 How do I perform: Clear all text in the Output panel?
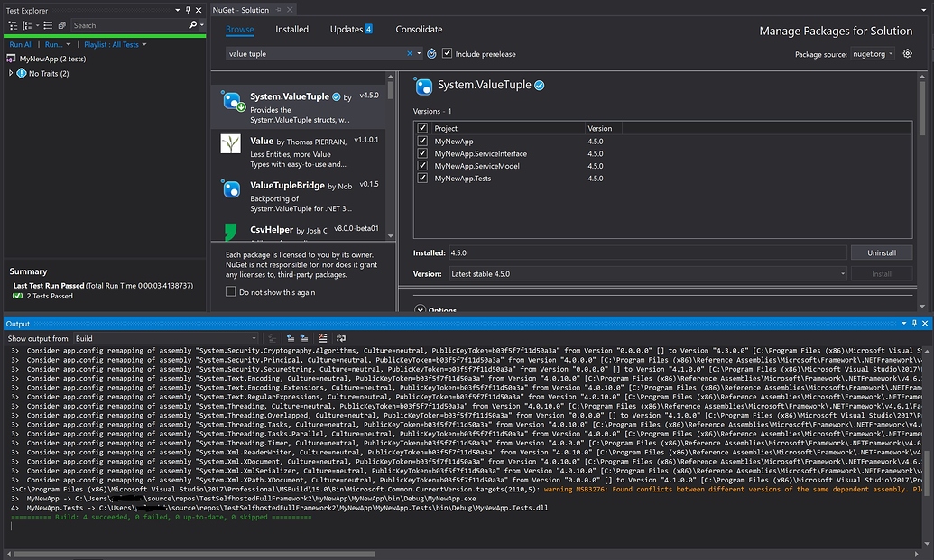pos(323,338)
